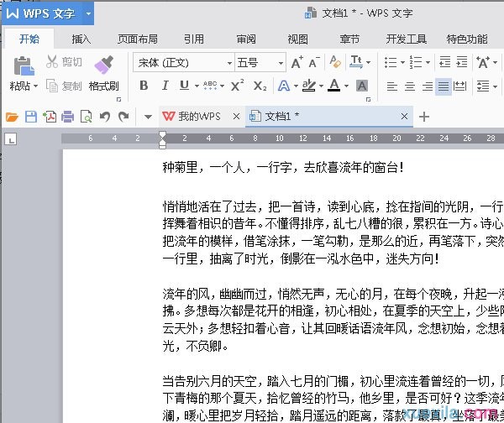
Task: Open highlight color dropdown arrow
Action: pyautogui.click(x=321, y=86)
